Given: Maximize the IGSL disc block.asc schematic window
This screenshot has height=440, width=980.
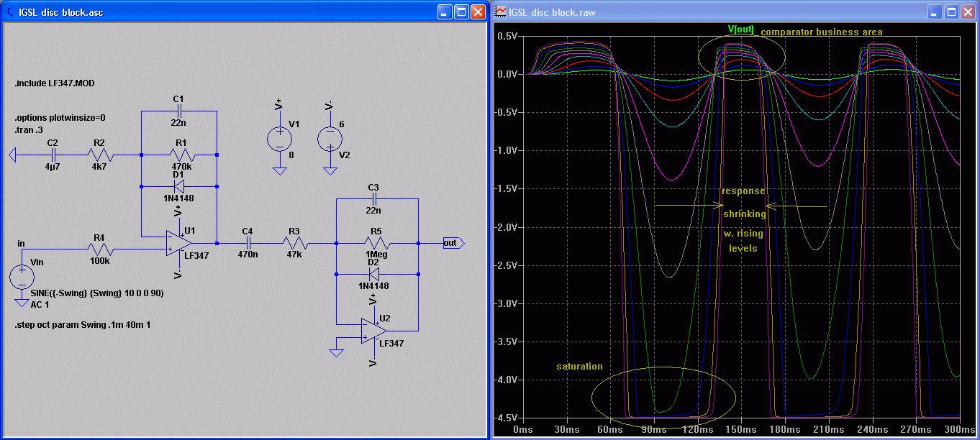Looking at the screenshot, I should point(461,12).
